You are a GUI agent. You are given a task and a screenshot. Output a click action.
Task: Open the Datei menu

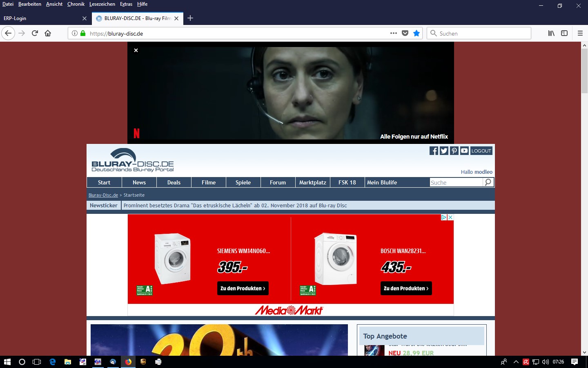pos(8,4)
